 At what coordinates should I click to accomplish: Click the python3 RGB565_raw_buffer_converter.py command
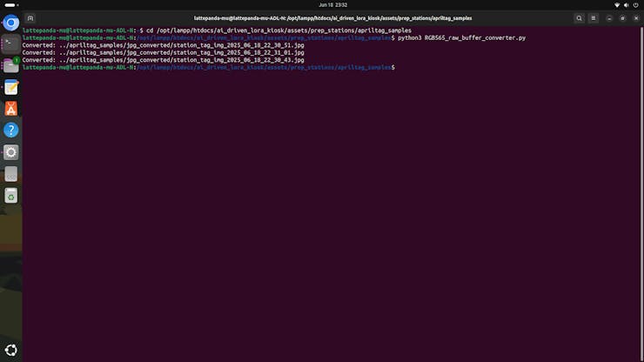461,37
